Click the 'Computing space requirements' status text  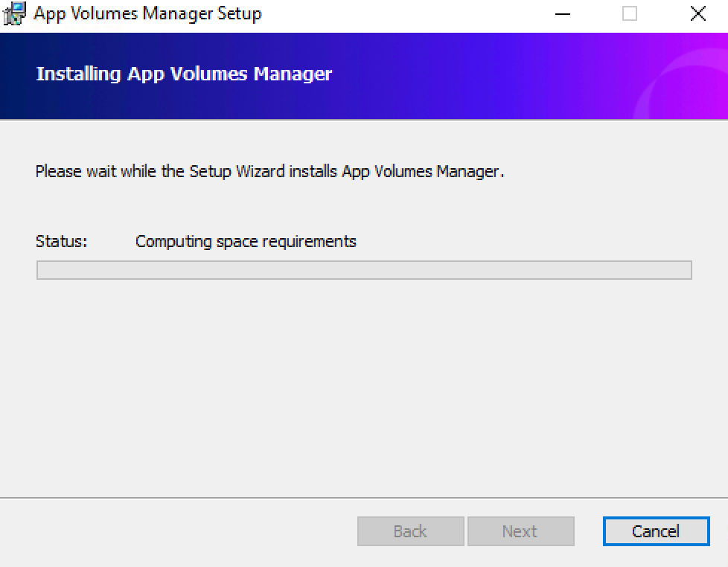click(x=246, y=242)
